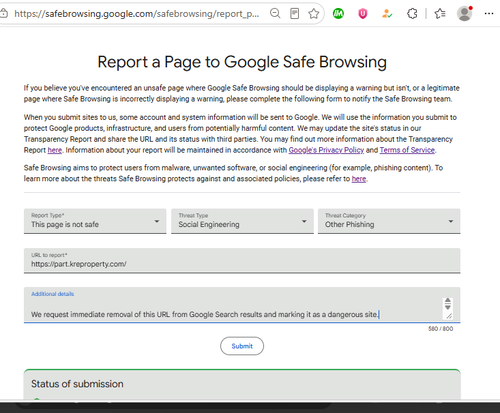Open the browser profile avatar

click(465, 14)
